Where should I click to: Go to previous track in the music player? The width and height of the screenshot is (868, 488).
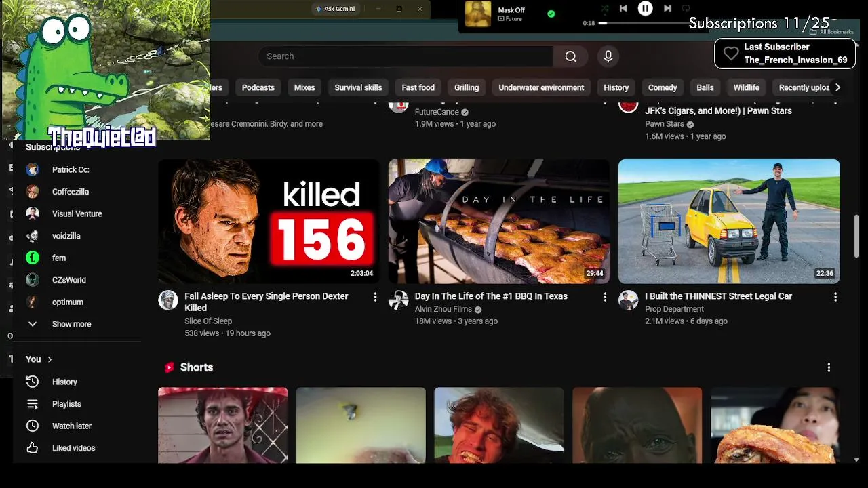(x=623, y=8)
